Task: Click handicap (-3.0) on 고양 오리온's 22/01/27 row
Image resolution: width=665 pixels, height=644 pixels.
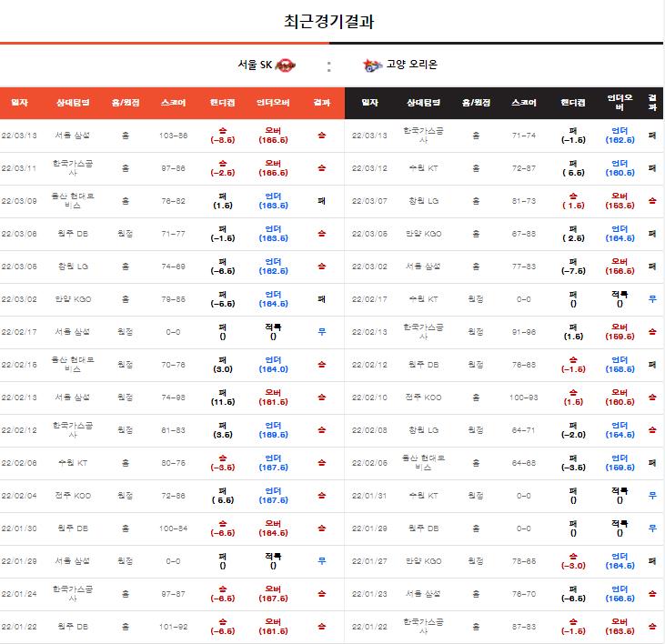Action: click(573, 566)
